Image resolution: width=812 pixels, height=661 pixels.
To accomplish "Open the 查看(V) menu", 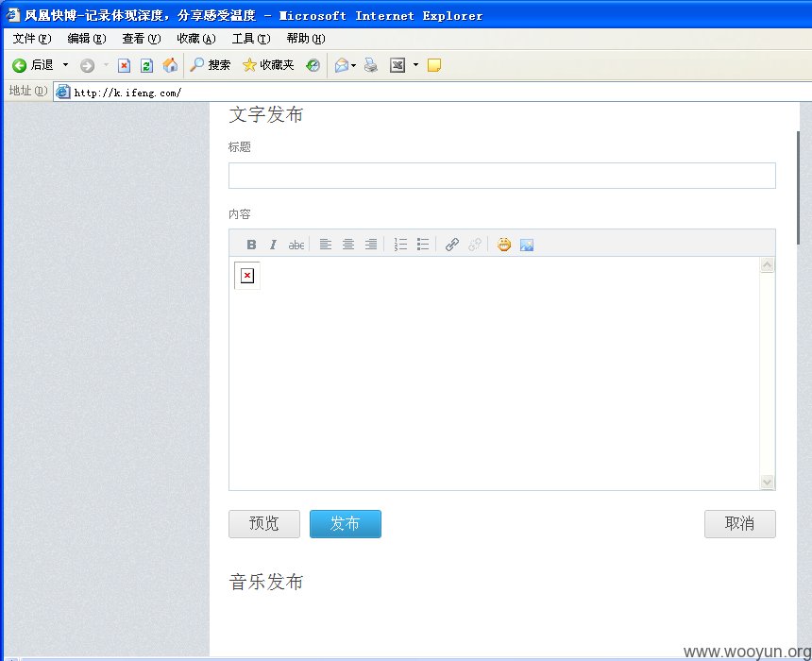I will tap(142, 39).
